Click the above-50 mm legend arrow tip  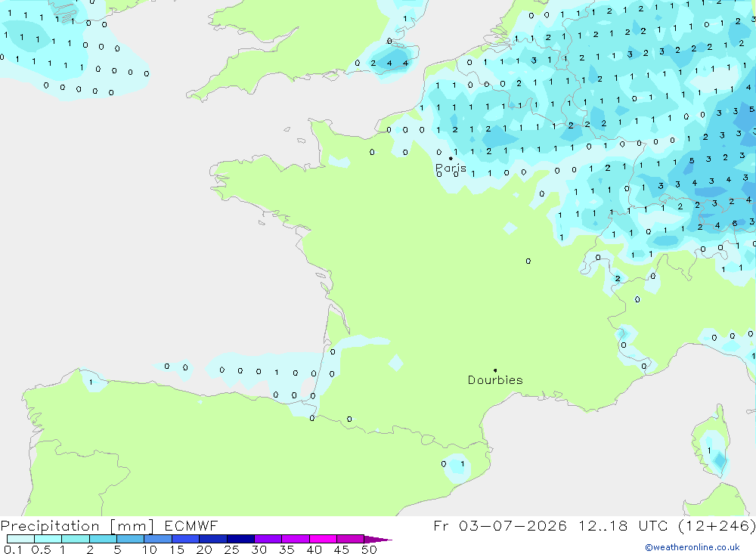pyautogui.click(x=379, y=540)
